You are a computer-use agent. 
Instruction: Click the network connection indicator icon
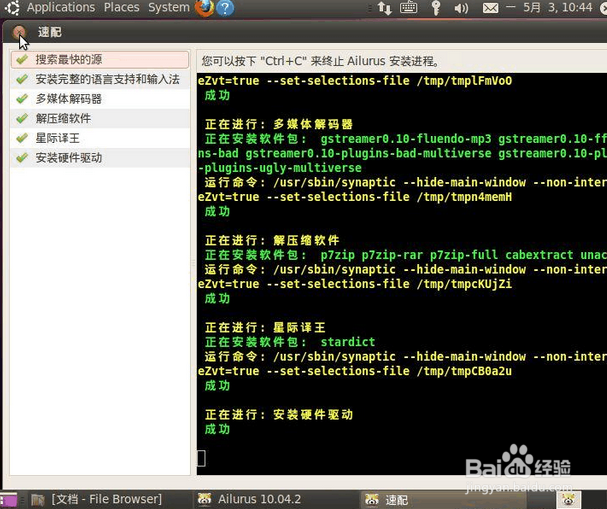tap(385, 8)
